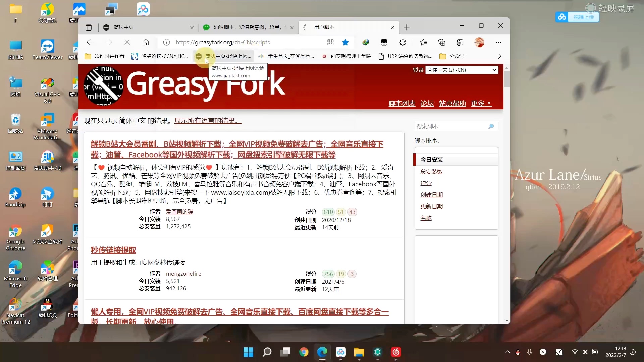Open tab actions menu icon
This screenshot has width=644, height=362.
89,27
